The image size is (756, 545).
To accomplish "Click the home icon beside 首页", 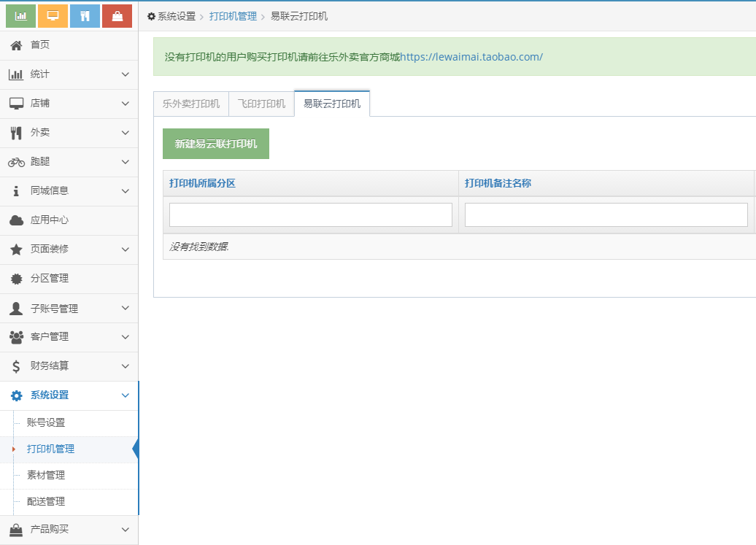I will [16, 45].
